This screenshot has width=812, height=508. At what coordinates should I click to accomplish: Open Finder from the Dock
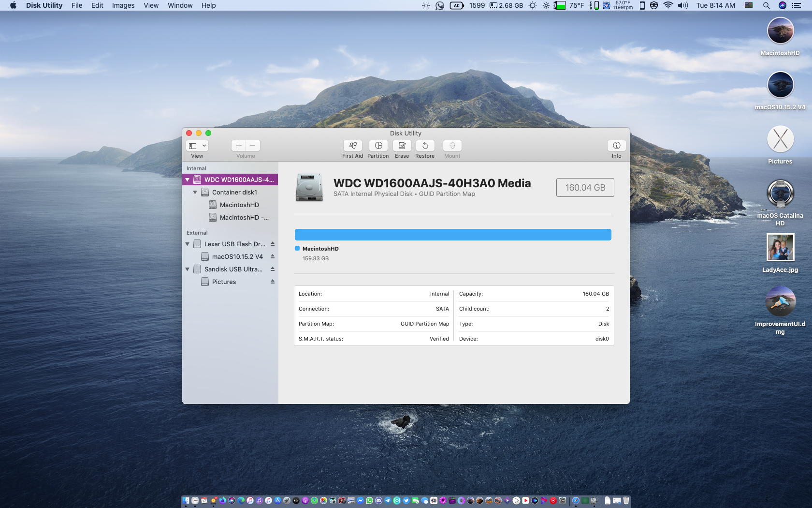click(x=186, y=501)
